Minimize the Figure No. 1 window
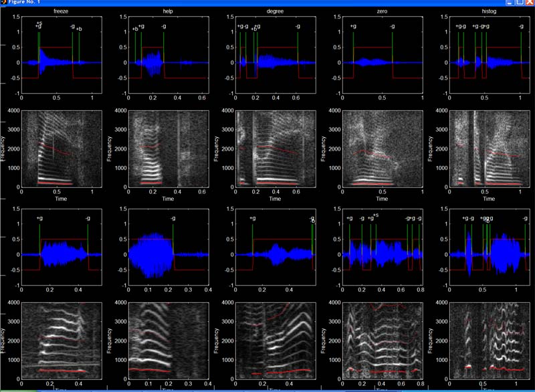The height and width of the screenshot is (392, 535). [x=510, y=3]
